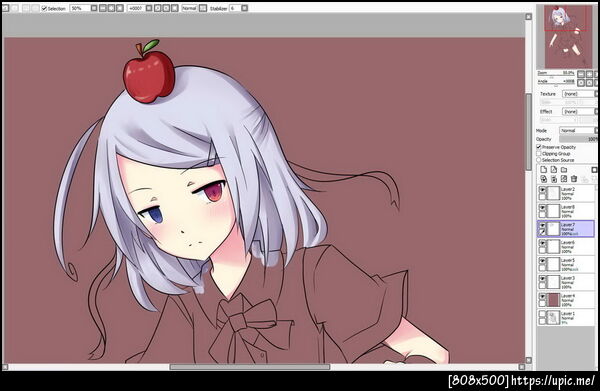Reset canvas zoom using the toolbar reset icon

coord(120,8)
